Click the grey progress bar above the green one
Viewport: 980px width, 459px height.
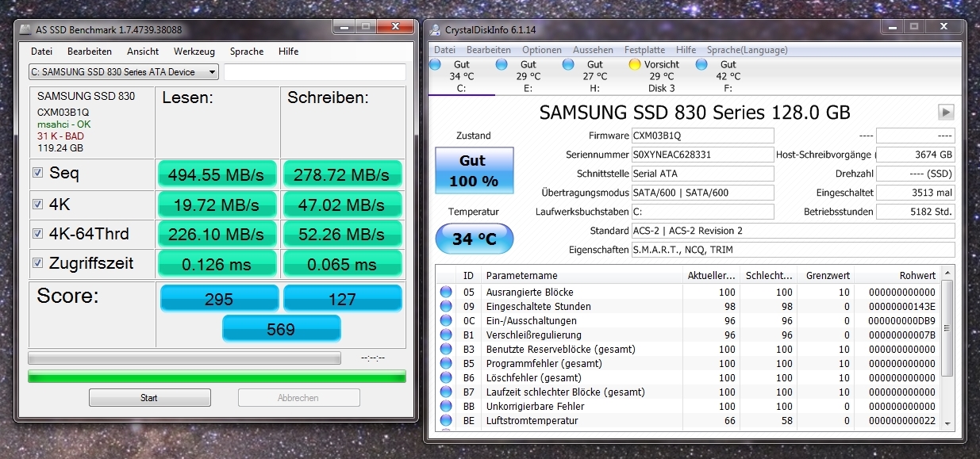pos(184,358)
